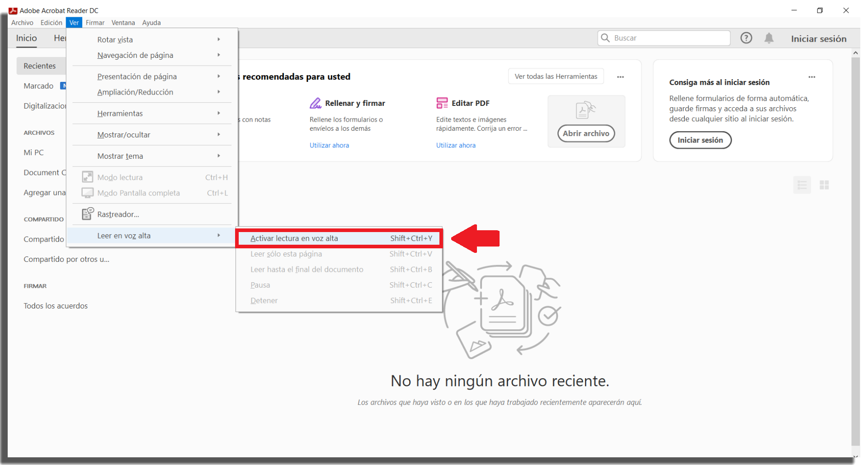This screenshot has height=465, width=868.
Task: Open the Ventana menu
Action: coord(123,23)
